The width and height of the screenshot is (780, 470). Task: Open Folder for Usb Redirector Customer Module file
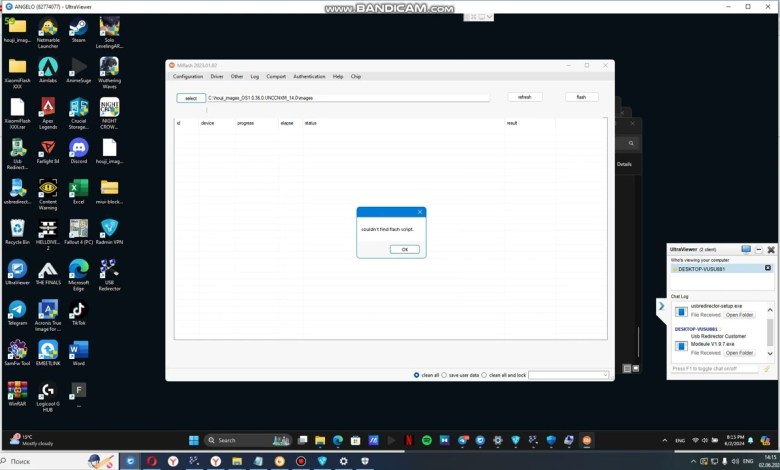point(739,353)
